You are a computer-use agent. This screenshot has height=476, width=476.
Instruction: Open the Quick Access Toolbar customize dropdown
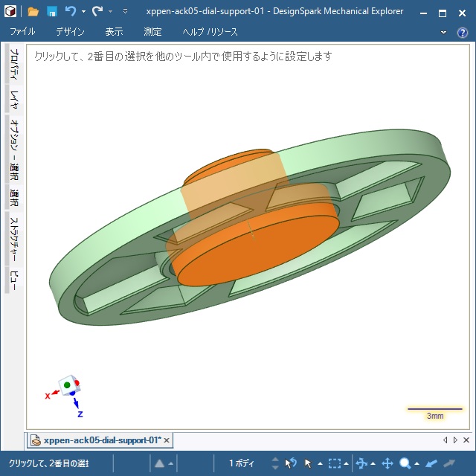click(x=125, y=12)
